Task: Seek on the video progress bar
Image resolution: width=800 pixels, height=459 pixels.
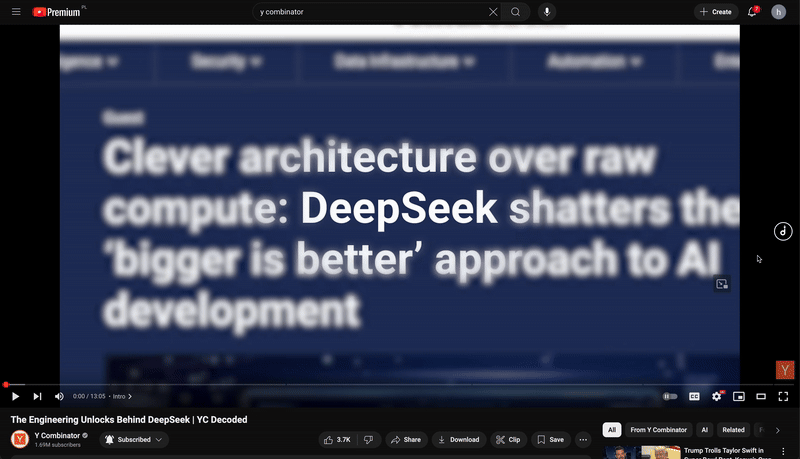Action: [400, 385]
